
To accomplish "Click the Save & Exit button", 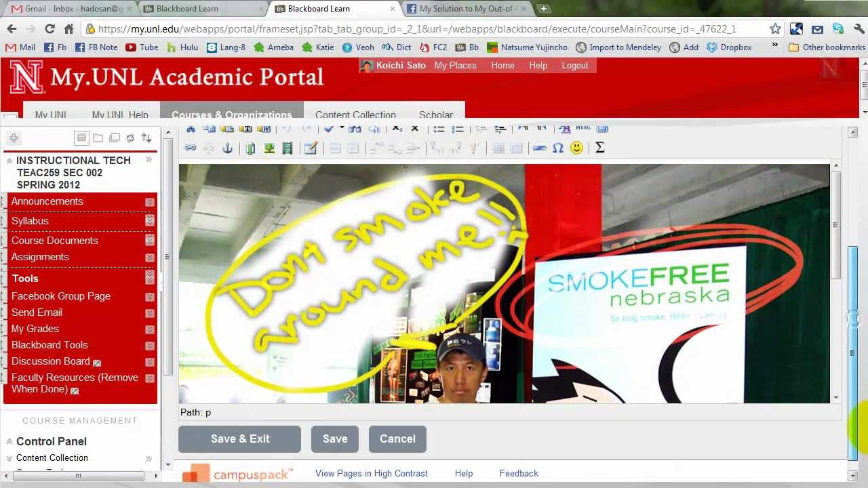I will click(x=240, y=439).
